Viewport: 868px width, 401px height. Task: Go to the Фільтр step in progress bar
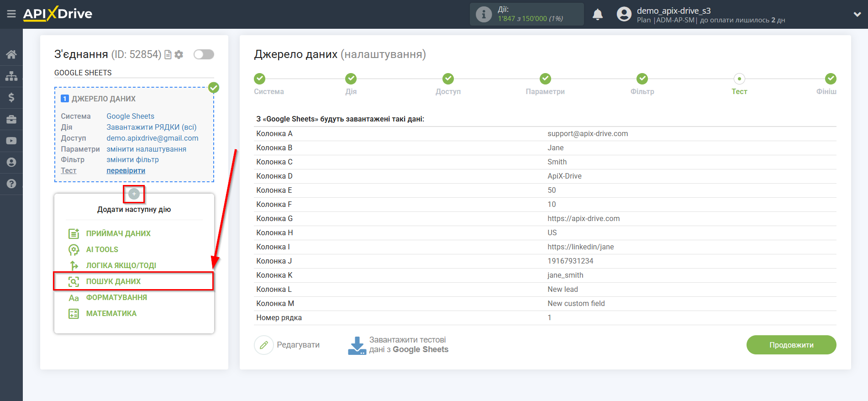coord(642,79)
